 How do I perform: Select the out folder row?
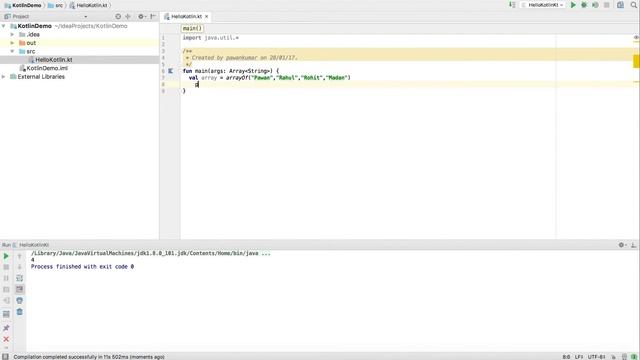[x=80, y=43]
